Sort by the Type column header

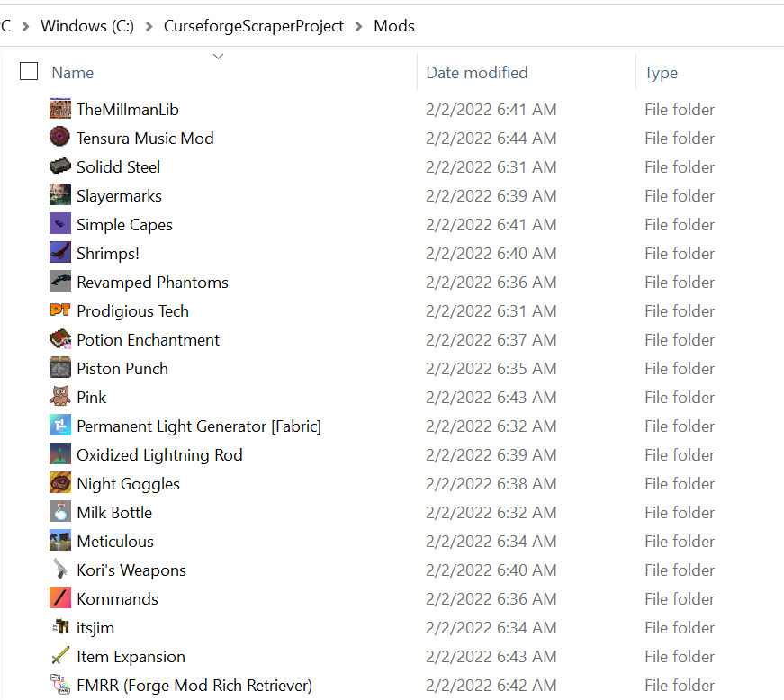661,73
